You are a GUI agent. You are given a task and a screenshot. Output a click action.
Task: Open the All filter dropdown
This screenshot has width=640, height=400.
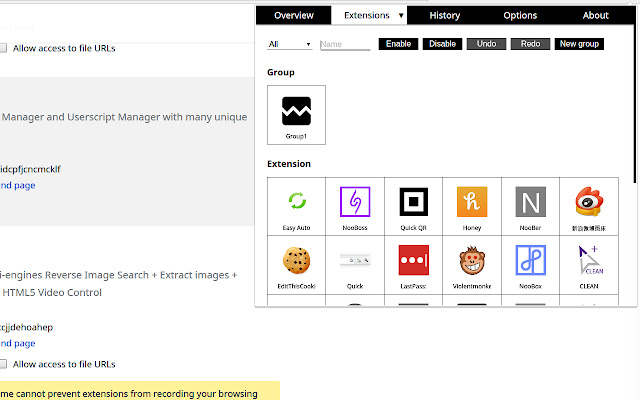[x=290, y=44]
